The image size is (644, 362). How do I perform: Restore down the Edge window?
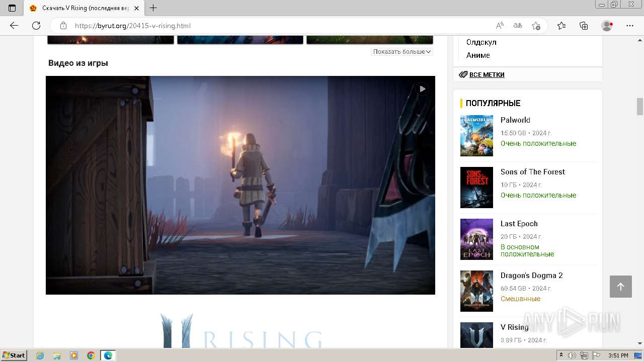coord(614,4)
